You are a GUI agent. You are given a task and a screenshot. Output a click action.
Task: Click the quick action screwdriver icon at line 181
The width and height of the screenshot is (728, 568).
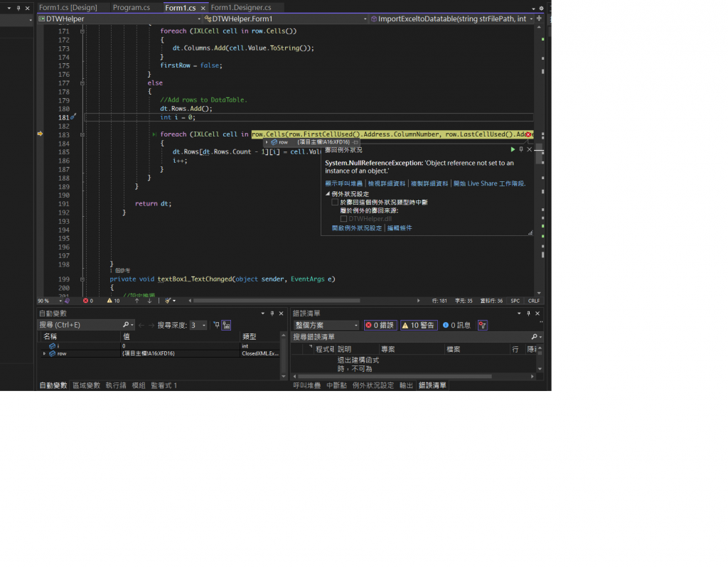(x=73, y=117)
